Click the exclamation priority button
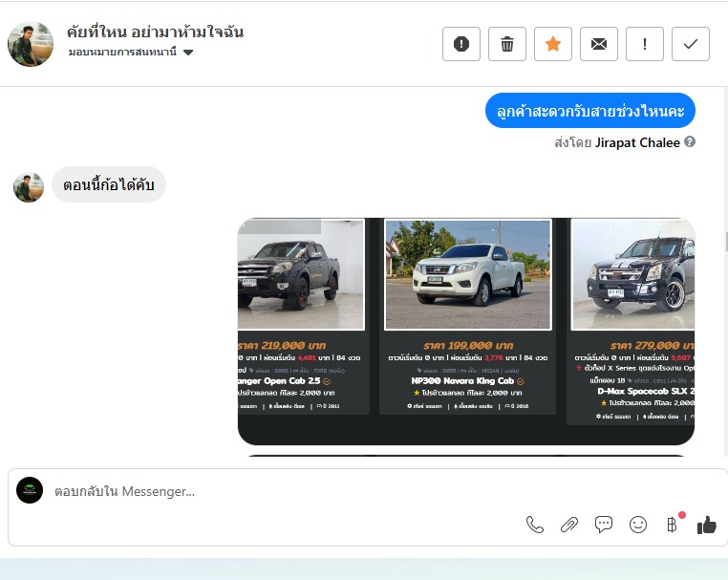 [645, 44]
